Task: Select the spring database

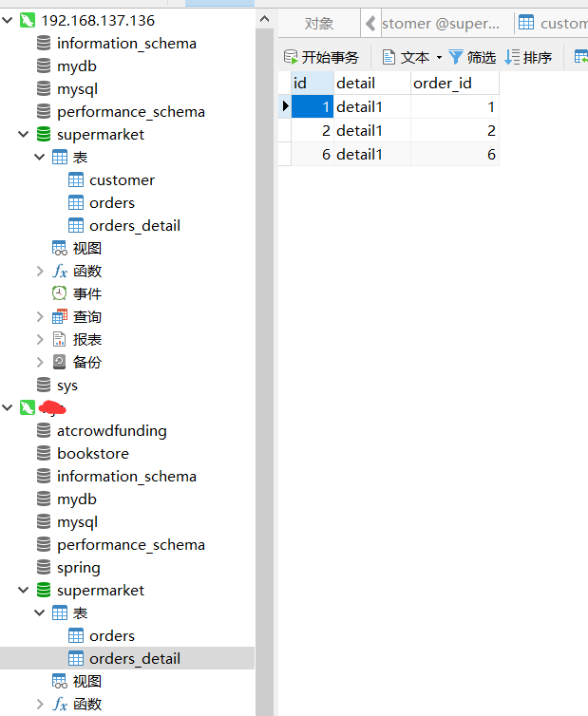Action: tap(79, 568)
